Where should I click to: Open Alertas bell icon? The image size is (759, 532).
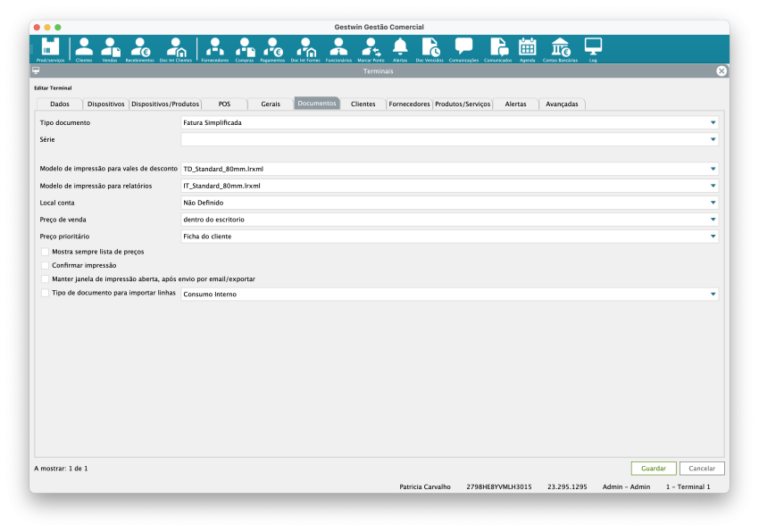pyautogui.click(x=400, y=49)
